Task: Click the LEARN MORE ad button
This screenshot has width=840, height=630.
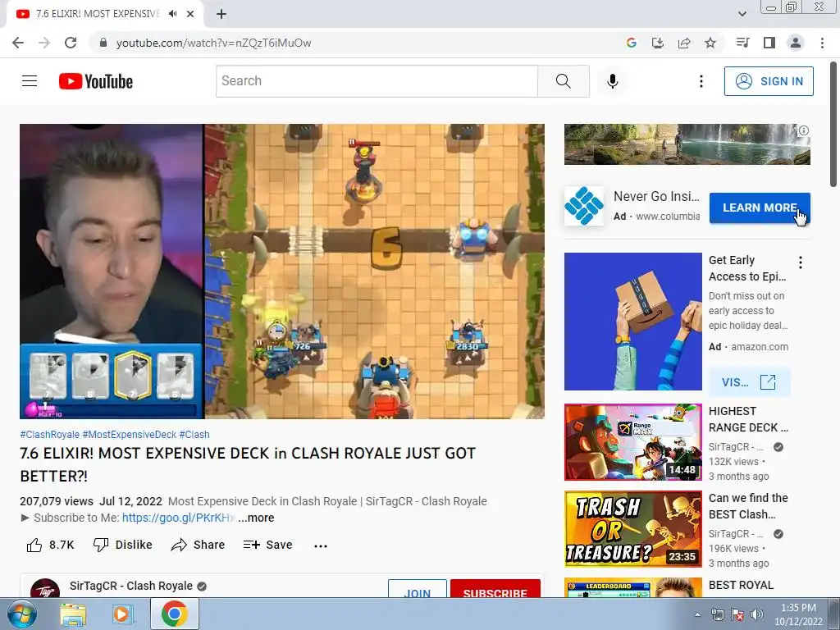Action: click(760, 208)
